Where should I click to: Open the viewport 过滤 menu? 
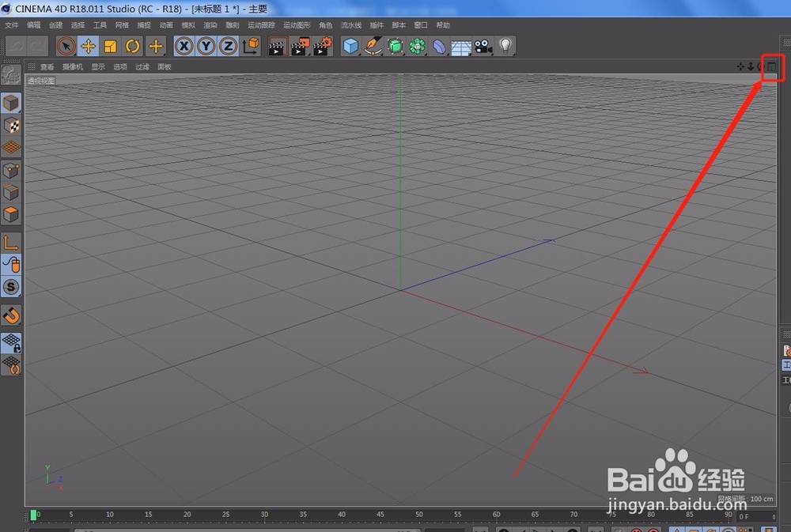point(142,66)
